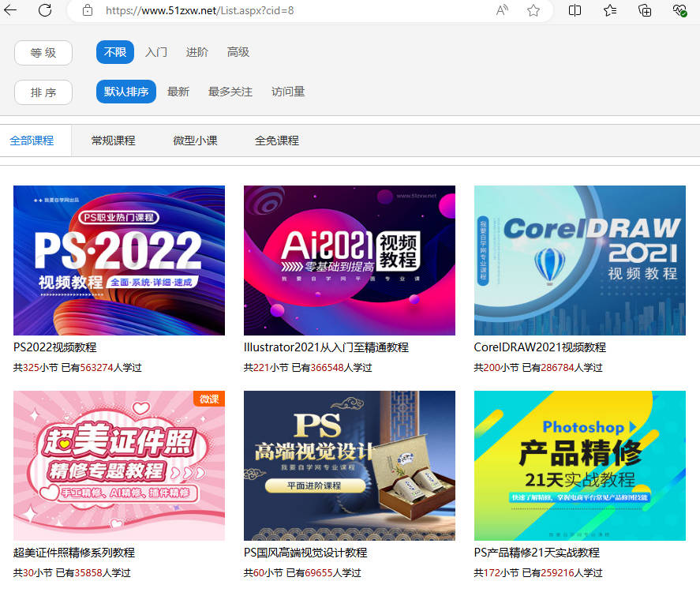
Task: Open the Favorites list icon
Action: (610, 10)
